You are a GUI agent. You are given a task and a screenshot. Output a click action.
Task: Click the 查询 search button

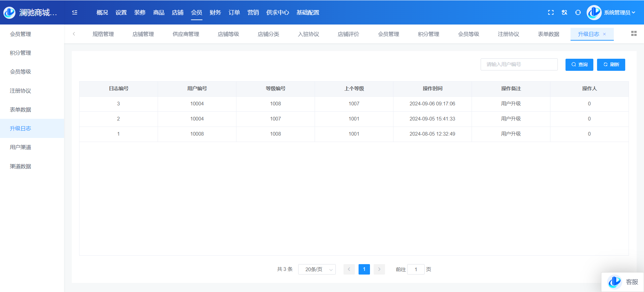coord(579,65)
